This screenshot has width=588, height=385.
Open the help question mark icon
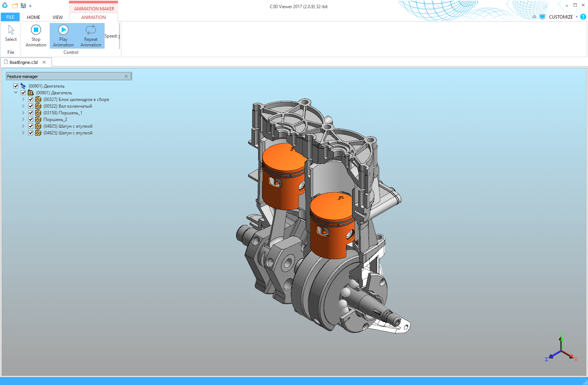coord(583,17)
